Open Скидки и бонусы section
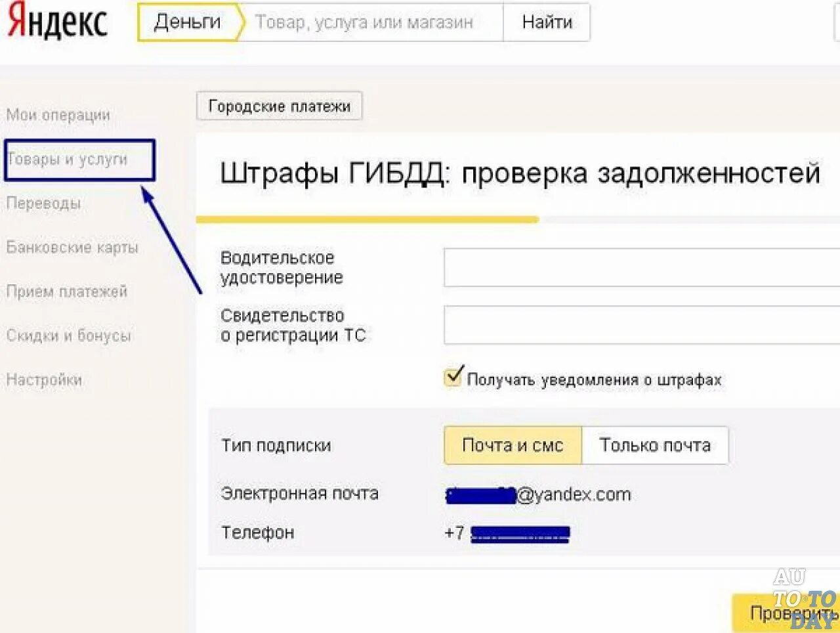The height and width of the screenshot is (633, 840). click(69, 336)
